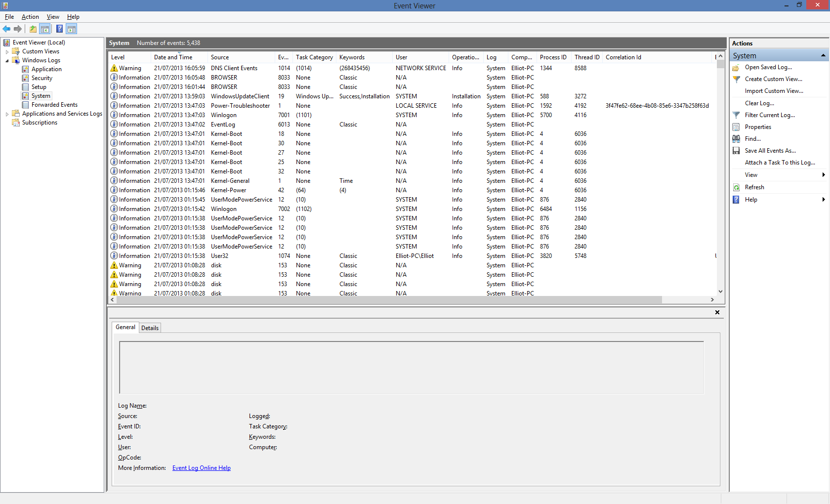Switch to the Details tab

pos(150,328)
